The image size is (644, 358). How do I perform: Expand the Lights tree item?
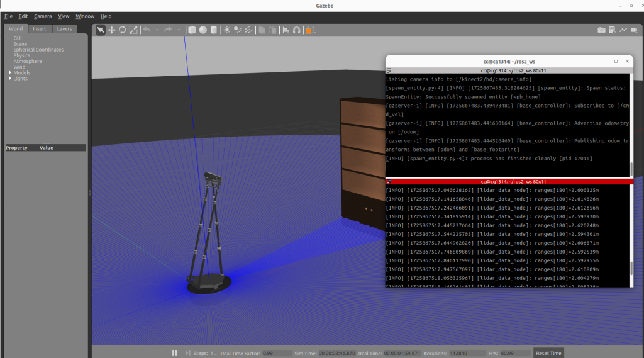tap(9, 79)
